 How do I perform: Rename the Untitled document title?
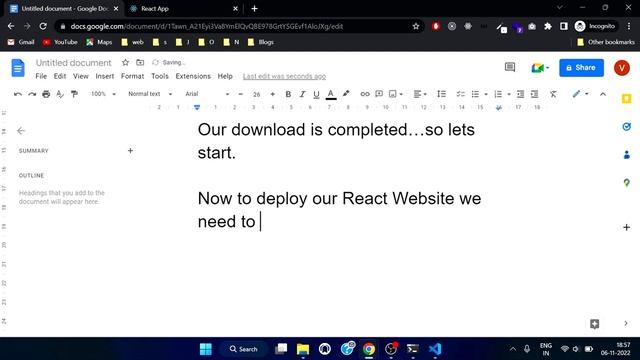coord(73,63)
